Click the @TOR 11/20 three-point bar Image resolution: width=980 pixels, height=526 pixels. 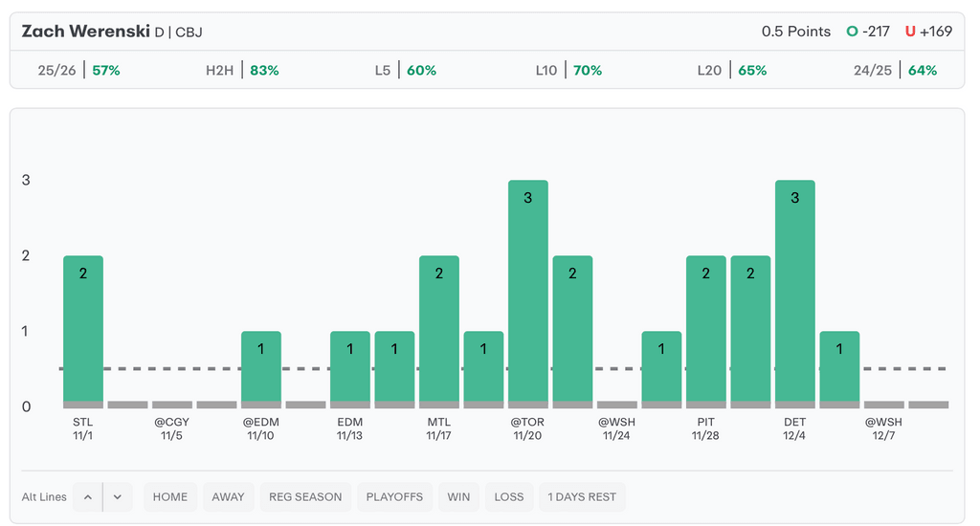click(528, 292)
